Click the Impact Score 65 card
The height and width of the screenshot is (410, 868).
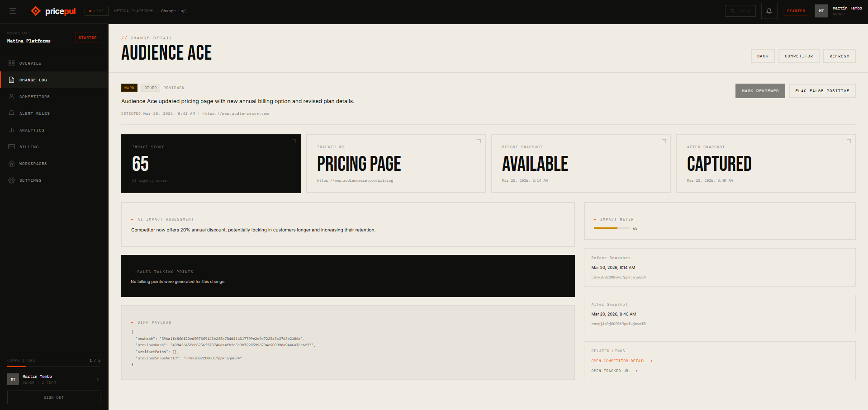pos(211,164)
